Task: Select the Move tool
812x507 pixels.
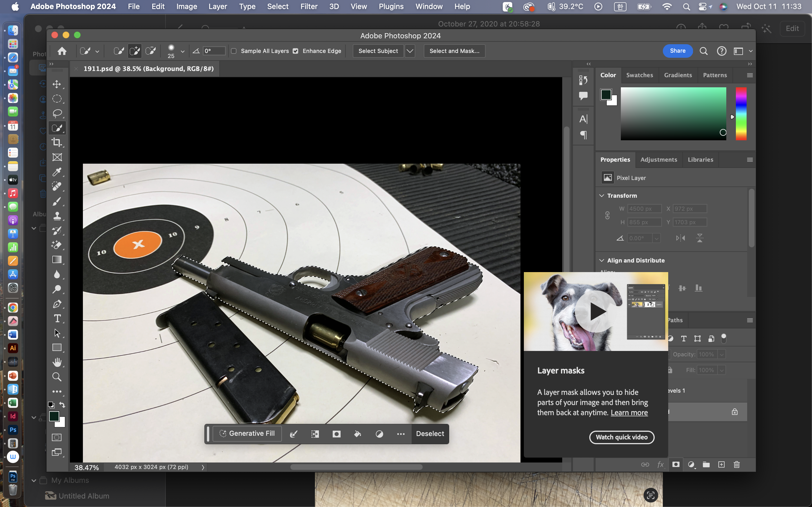Action: point(57,84)
